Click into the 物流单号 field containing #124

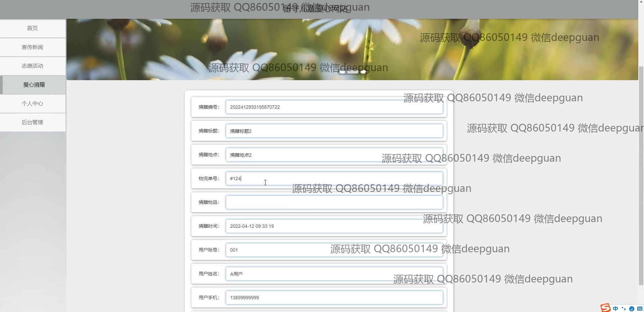coord(334,178)
